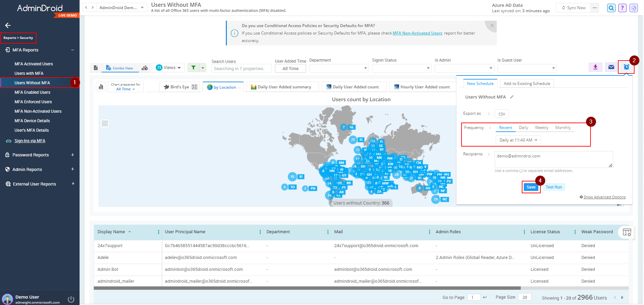Choose the Daily frequency option

tap(523, 128)
